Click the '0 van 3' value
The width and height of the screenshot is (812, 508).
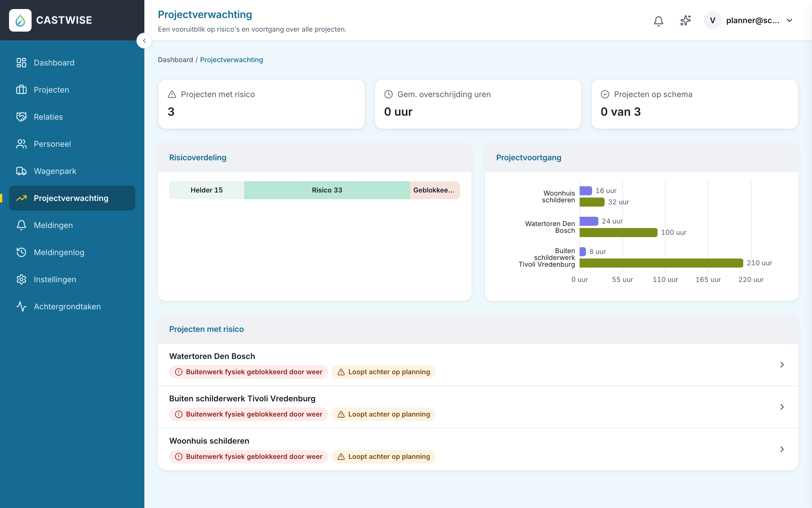coord(620,111)
